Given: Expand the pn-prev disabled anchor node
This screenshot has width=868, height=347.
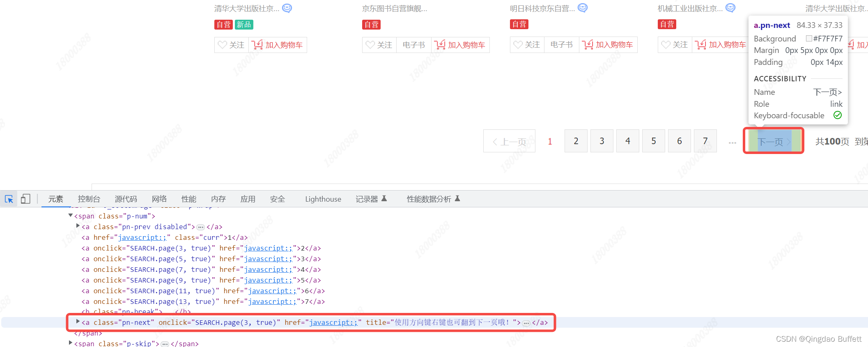Looking at the screenshot, I should [78, 225].
